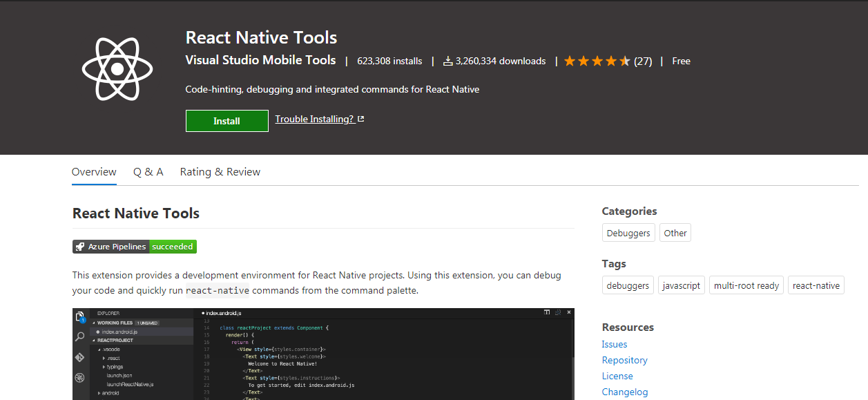Open the Repository resource link
Viewport: 868px width, 400px height.
pos(625,360)
